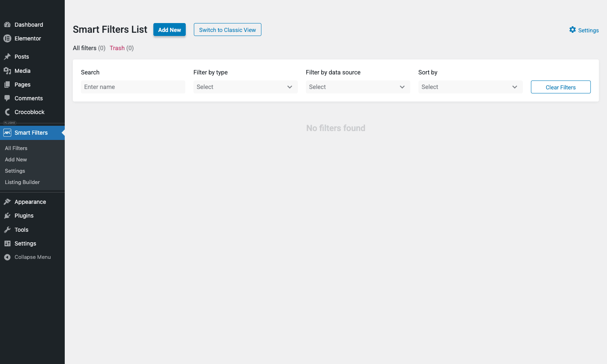Click the Smart Filters jet icon
The width and height of the screenshot is (607, 364).
(x=7, y=133)
